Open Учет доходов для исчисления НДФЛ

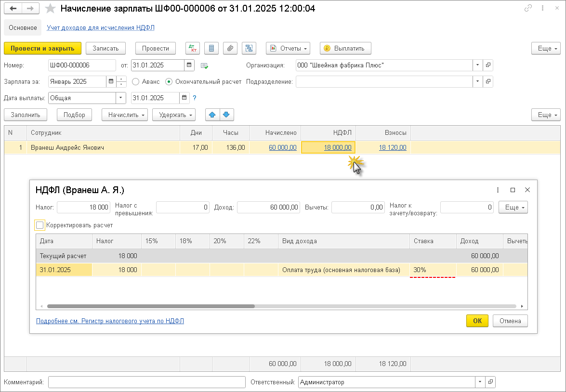tap(101, 28)
